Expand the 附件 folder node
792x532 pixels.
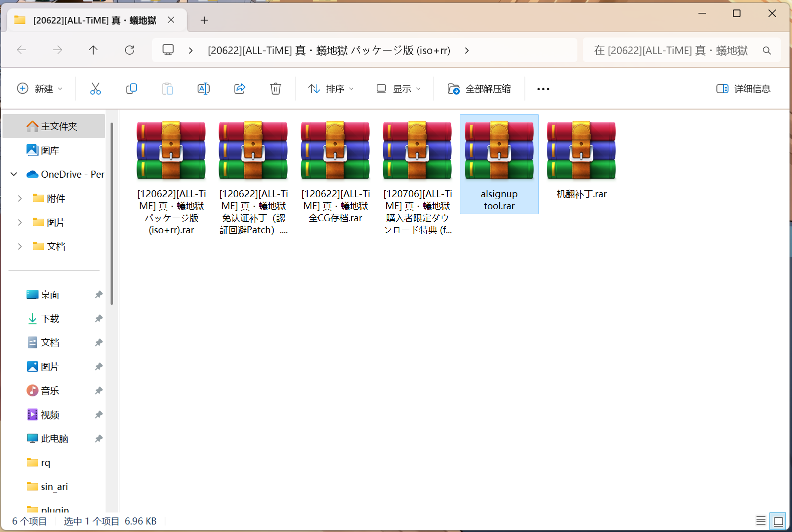20,198
